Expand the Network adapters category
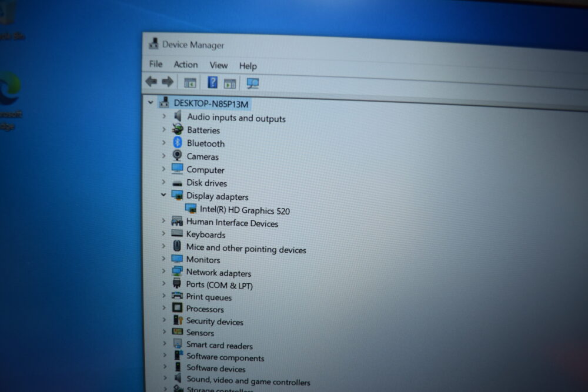The image size is (588, 392). (x=163, y=271)
